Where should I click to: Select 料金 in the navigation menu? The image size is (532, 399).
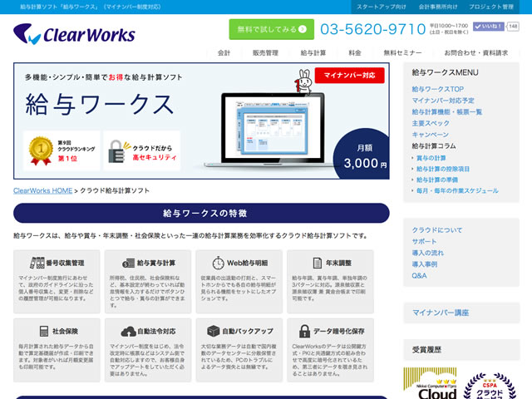355,53
